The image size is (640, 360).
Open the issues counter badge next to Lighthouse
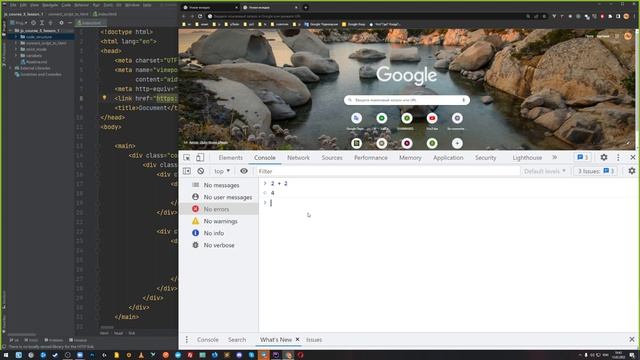tap(582, 158)
